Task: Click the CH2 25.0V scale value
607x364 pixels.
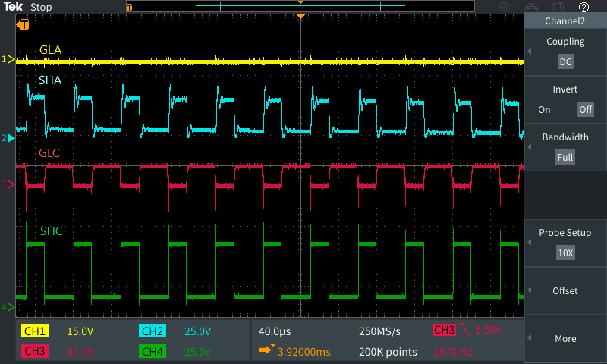Action: pyautogui.click(x=197, y=331)
